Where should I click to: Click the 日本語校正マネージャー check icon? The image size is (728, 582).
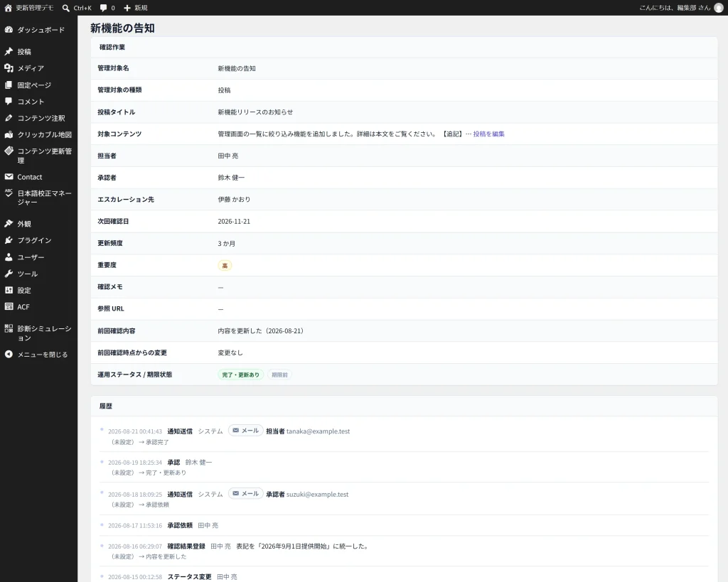(x=9, y=193)
